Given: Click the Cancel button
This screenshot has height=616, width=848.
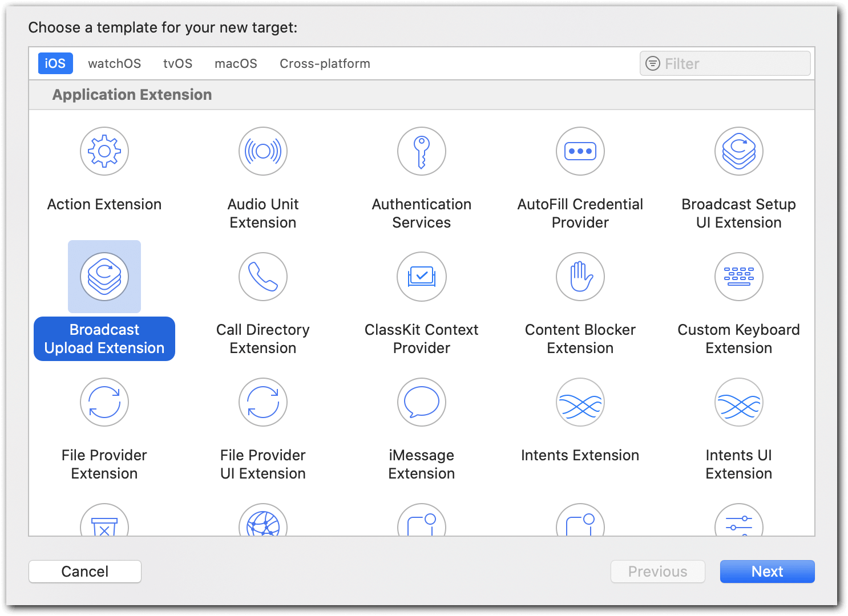Looking at the screenshot, I should click(85, 572).
